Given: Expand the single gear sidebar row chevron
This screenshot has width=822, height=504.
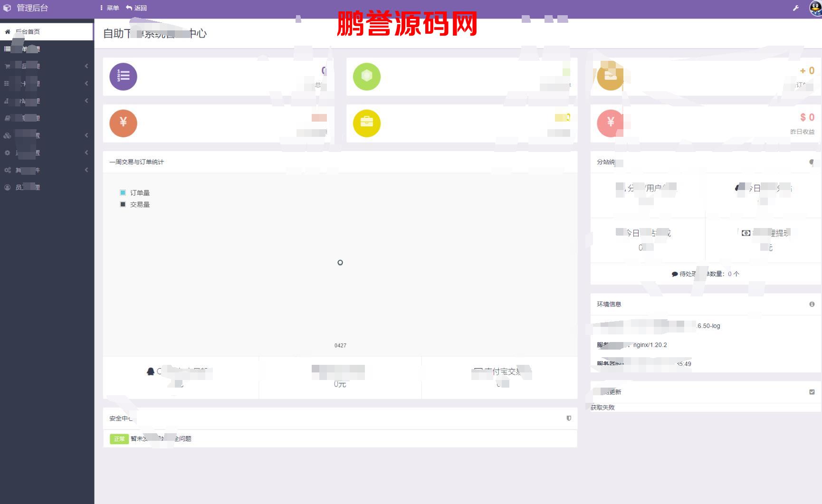Looking at the screenshot, I should [86, 152].
